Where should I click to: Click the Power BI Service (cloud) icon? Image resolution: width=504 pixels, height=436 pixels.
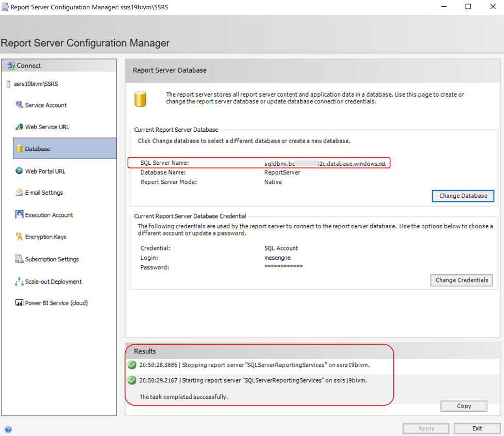(x=19, y=303)
